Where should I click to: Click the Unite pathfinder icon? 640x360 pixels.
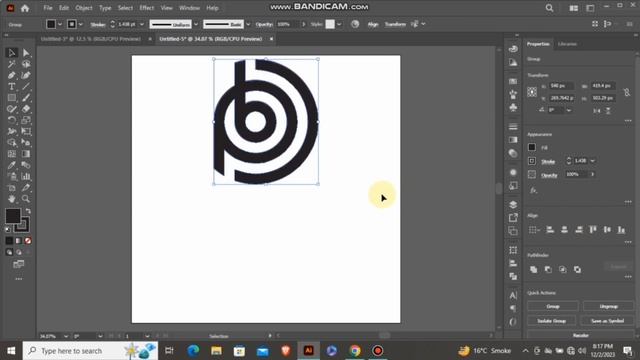point(533,269)
